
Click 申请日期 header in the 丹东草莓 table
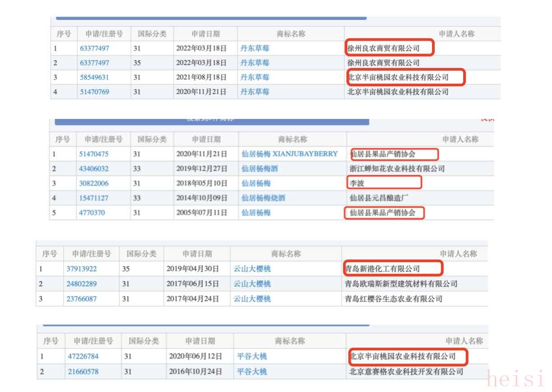pyautogui.click(x=206, y=34)
